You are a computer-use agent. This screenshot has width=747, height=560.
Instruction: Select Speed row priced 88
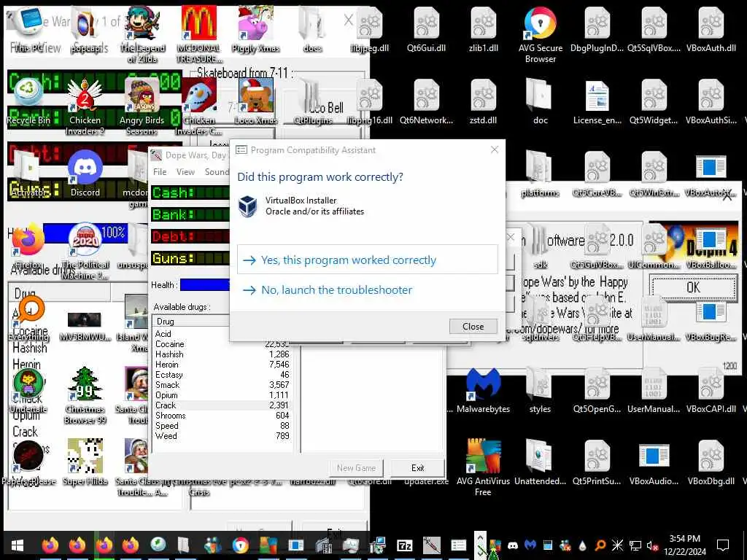[222, 426]
